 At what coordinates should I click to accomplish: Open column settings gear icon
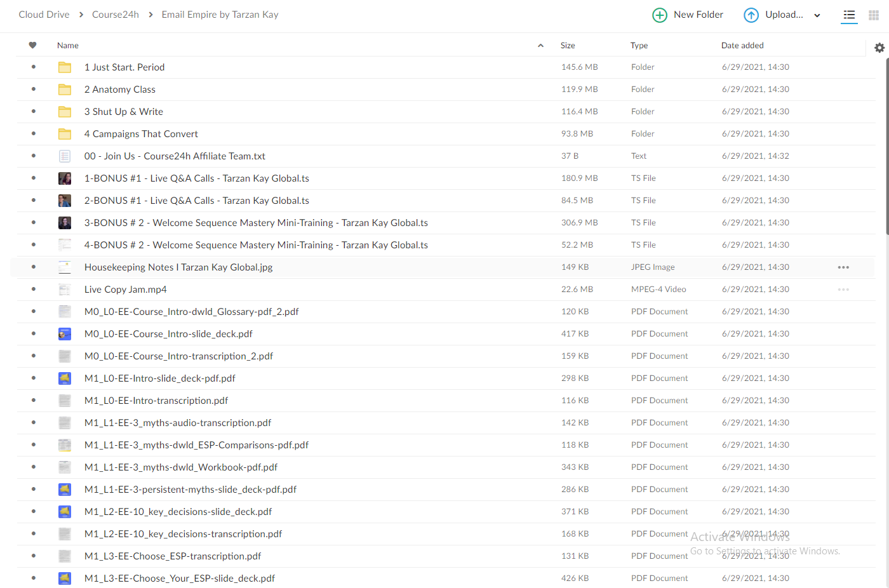pyautogui.click(x=879, y=48)
